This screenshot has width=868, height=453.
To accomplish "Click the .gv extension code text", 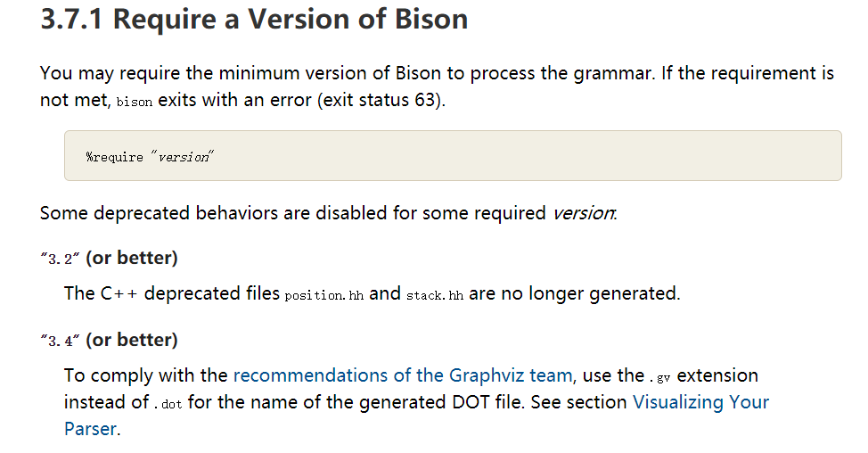I will pos(659,377).
